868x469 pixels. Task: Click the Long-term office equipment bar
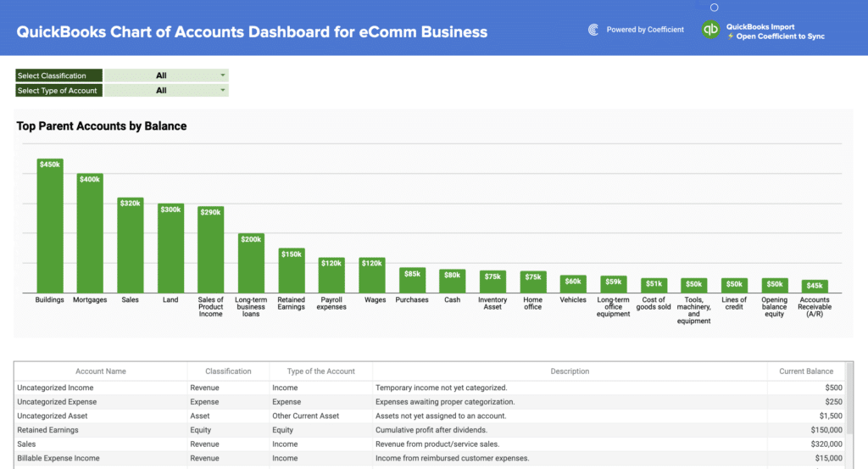[x=613, y=285]
